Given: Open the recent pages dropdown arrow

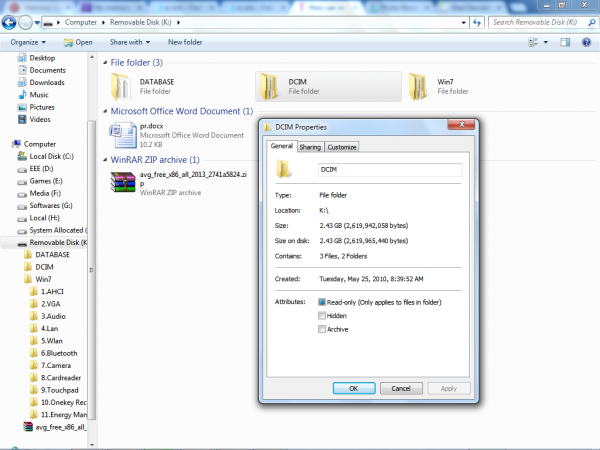Looking at the screenshot, I should coord(37,23).
